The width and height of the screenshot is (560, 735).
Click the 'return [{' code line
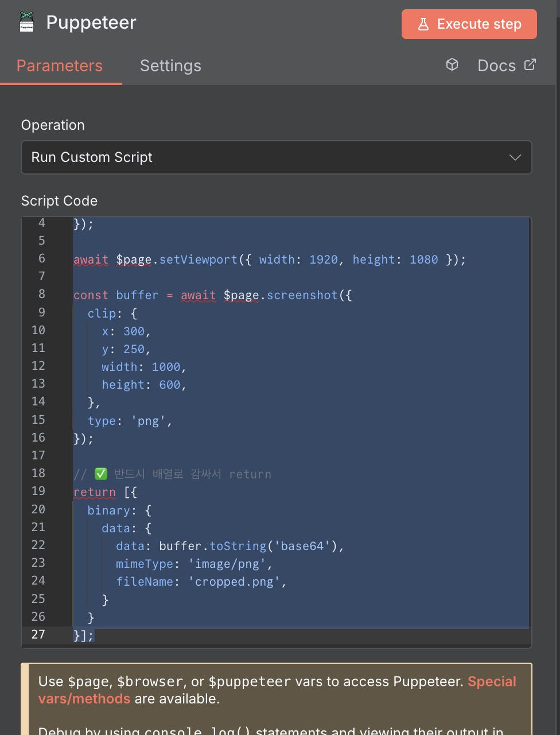tap(105, 492)
